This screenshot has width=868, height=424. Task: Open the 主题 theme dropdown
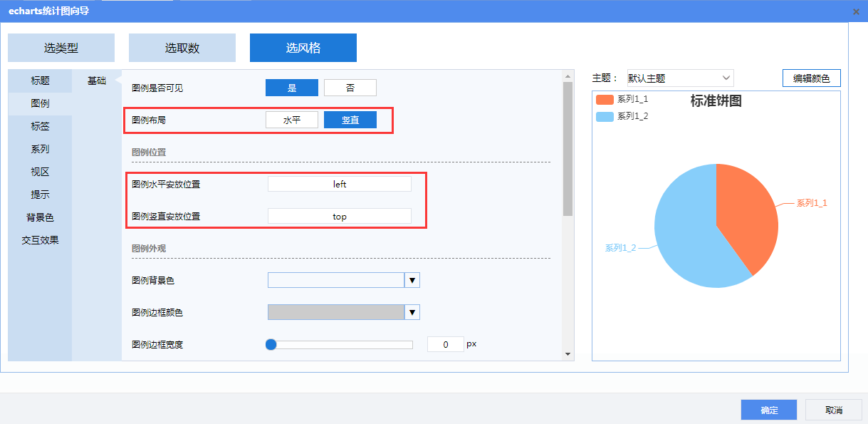679,78
